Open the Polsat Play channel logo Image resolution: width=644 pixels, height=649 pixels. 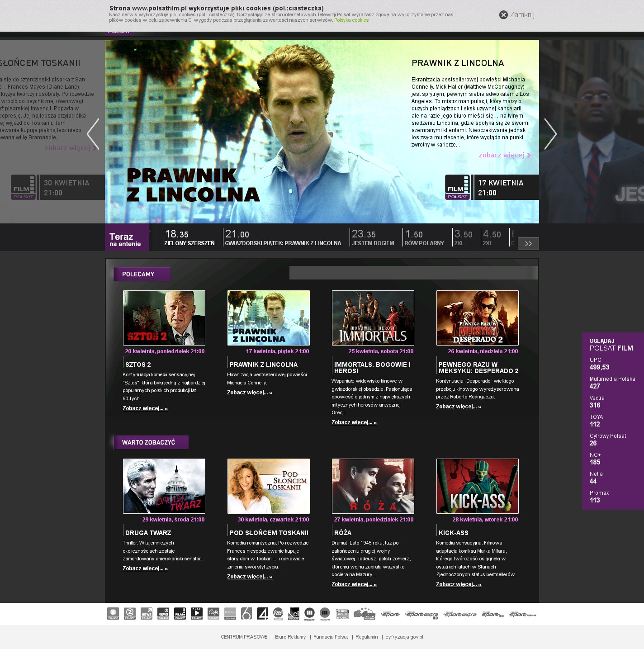(197, 613)
